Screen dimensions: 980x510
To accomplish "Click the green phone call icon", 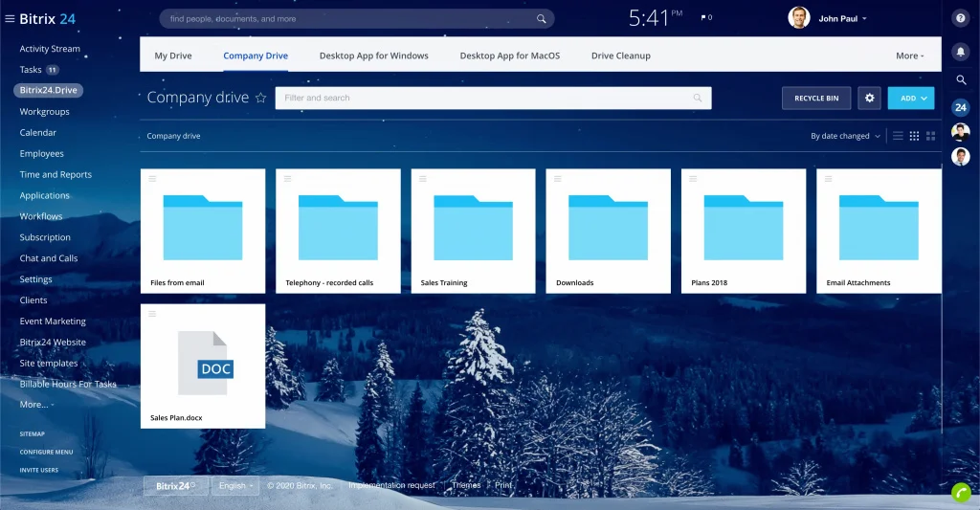I will (961, 493).
